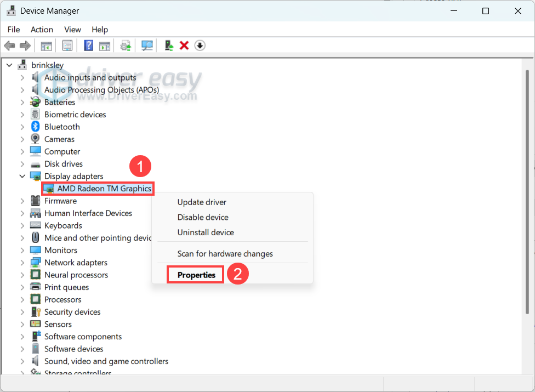
Task: Click the update driver toolbar icon
Action: coord(126,46)
